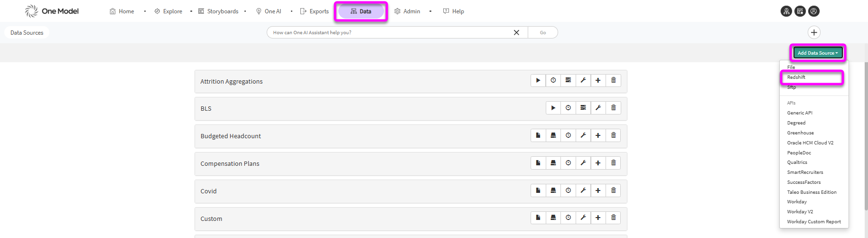Click the file icon for Budgeted Headcount
Image resolution: width=868 pixels, height=238 pixels.
pos(538,135)
